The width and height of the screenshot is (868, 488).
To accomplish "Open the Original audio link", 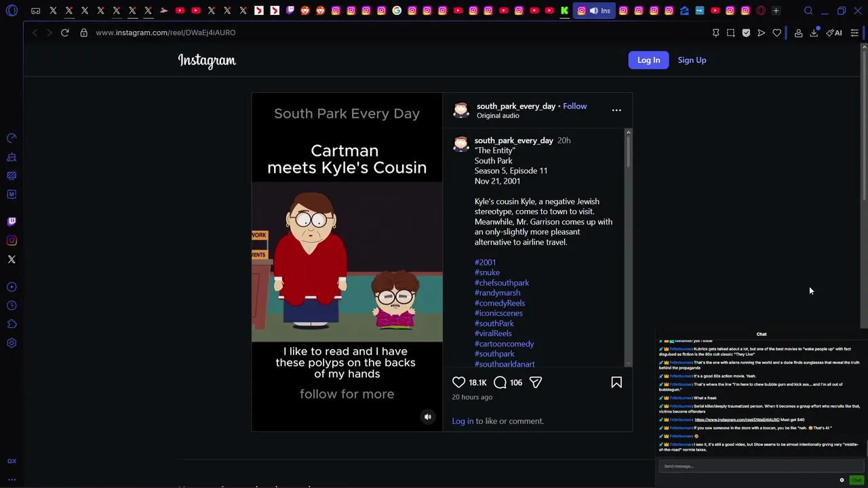I will [498, 116].
